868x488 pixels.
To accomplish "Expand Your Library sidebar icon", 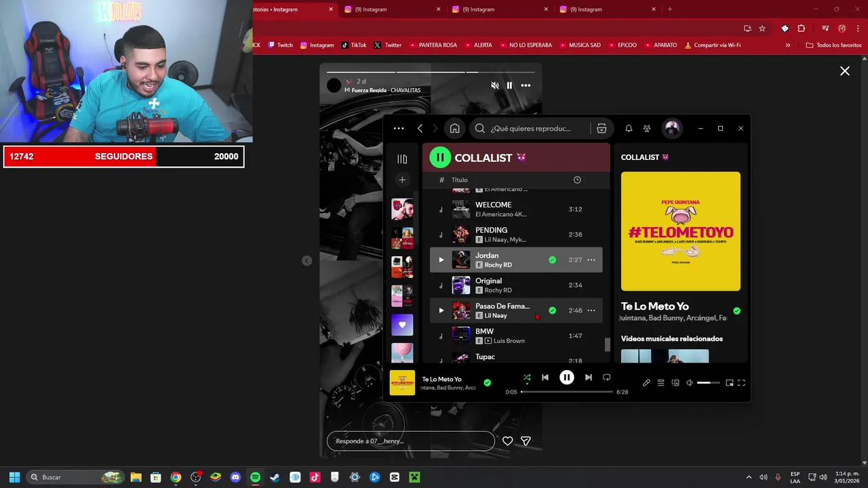I will click(x=402, y=159).
